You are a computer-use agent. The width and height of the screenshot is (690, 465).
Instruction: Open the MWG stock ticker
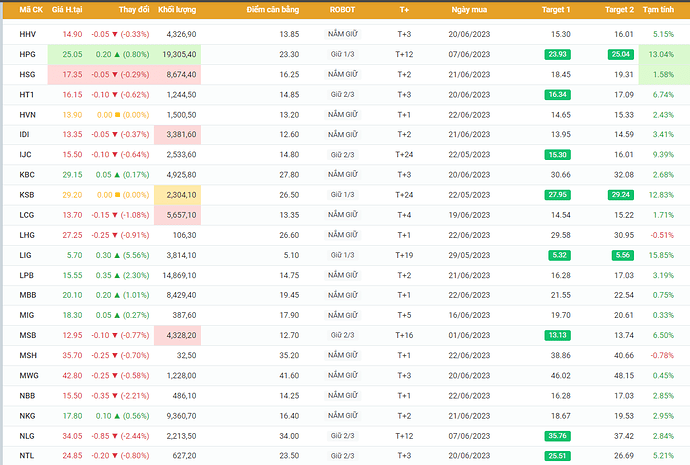tap(29, 375)
